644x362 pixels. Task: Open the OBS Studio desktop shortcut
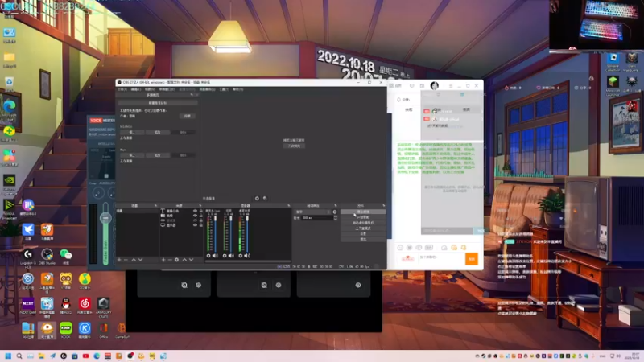click(x=47, y=255)
